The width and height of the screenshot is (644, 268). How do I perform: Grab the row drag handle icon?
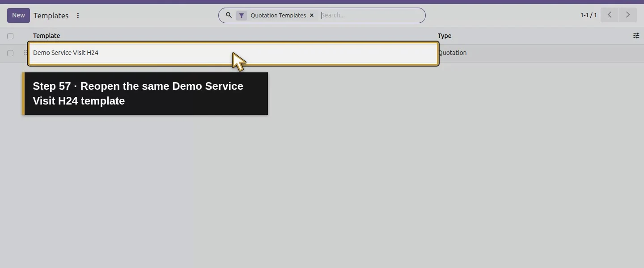point(25,53)
